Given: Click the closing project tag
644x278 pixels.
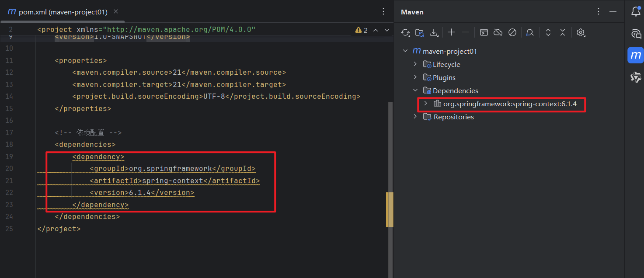Looking at the screenshot, I should click(59, 229).
